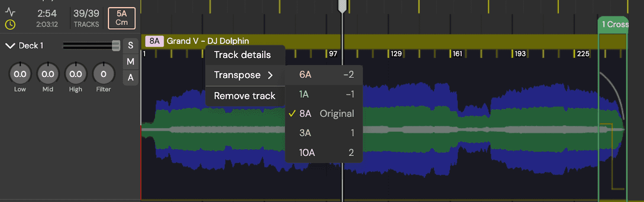Toggle the A button on Deck 1

[x=130, y=78]
